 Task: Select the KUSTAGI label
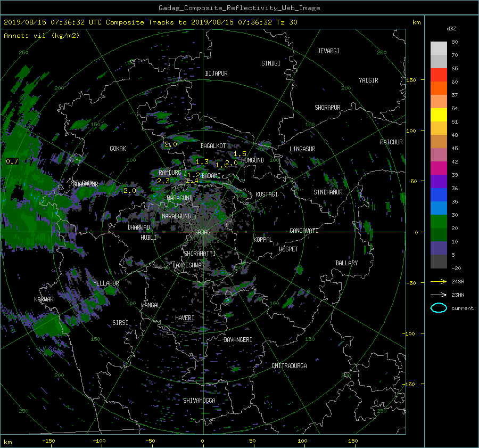point(267,194)
